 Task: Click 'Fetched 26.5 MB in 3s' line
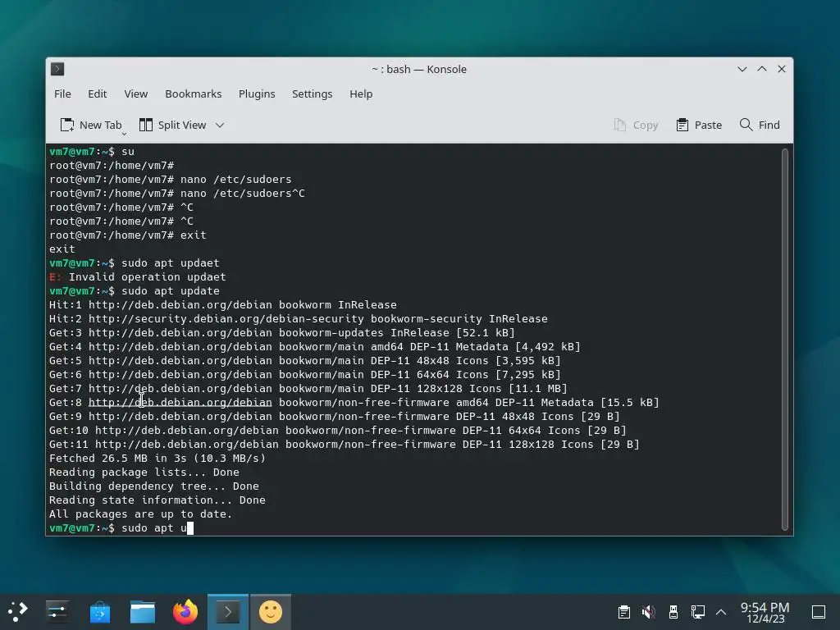tap(157, 458)
